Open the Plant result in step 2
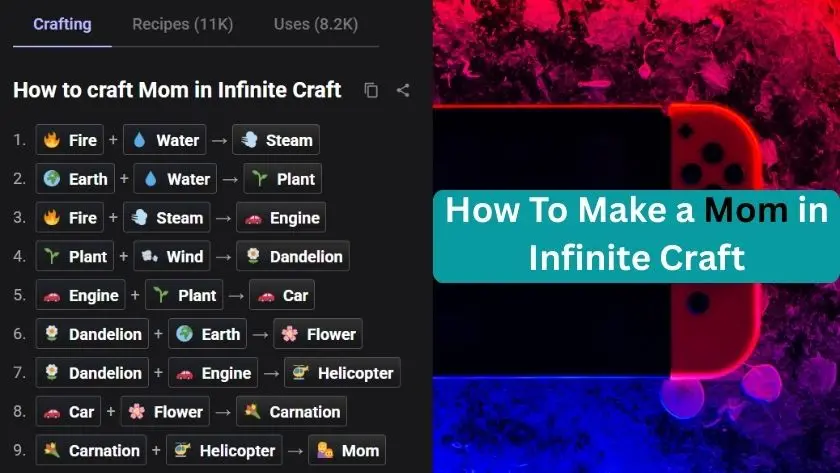 pyautogui.click(x=283, y=179)
